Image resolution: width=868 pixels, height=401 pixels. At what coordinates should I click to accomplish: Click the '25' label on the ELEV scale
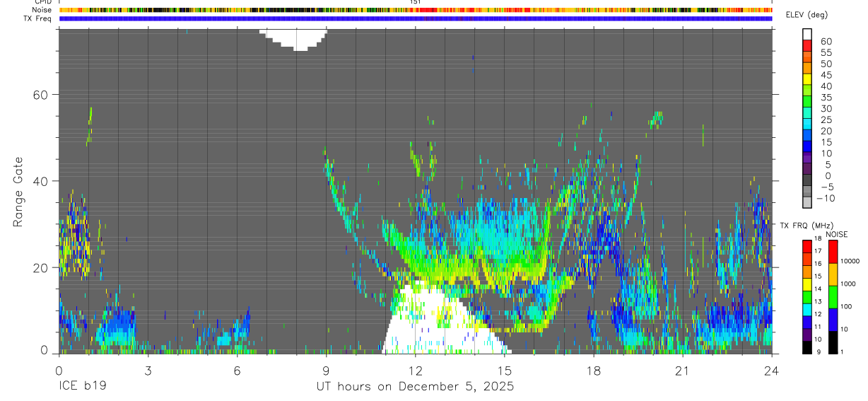tap(826, 120)
